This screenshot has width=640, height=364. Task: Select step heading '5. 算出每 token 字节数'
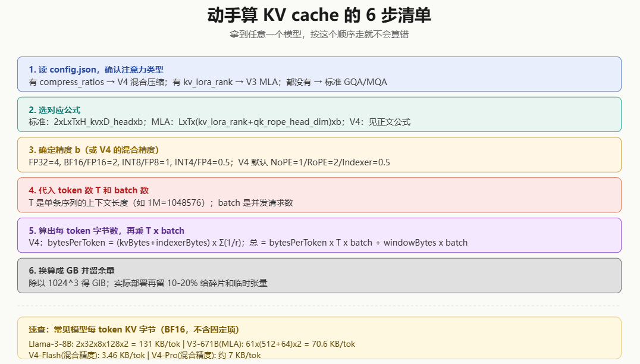point(106,231)
